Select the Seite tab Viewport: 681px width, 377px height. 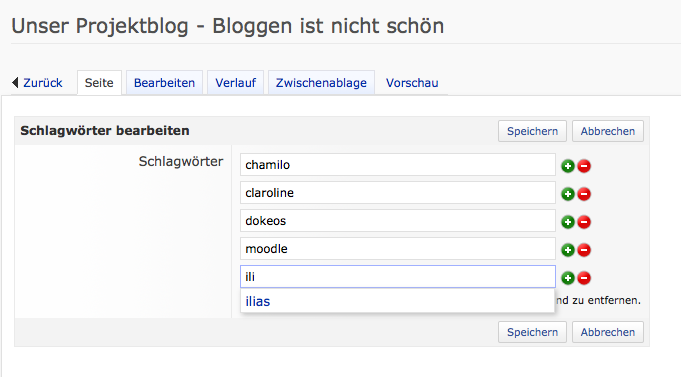99,83
